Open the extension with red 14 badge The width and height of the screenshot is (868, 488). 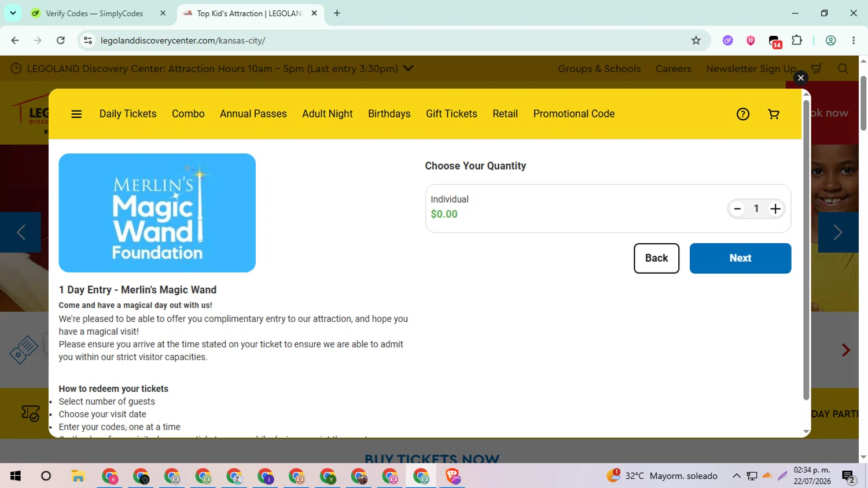(775, 42)
